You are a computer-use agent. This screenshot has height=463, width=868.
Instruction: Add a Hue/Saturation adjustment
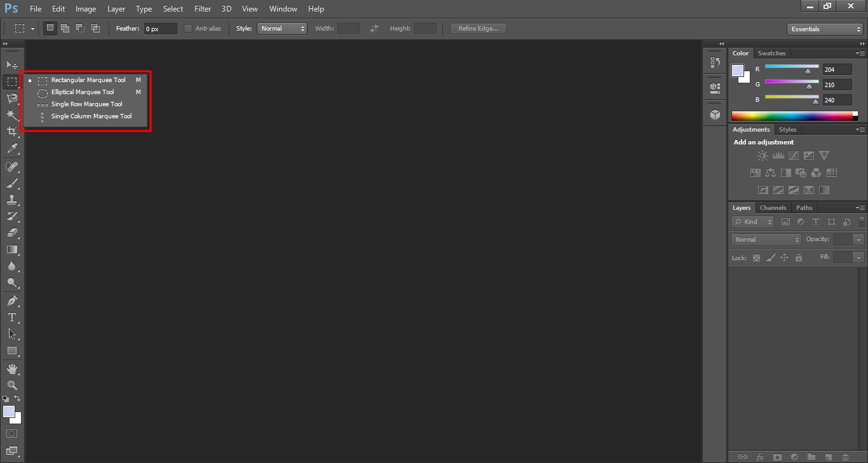pyautogui.click(x=755, y=172)
